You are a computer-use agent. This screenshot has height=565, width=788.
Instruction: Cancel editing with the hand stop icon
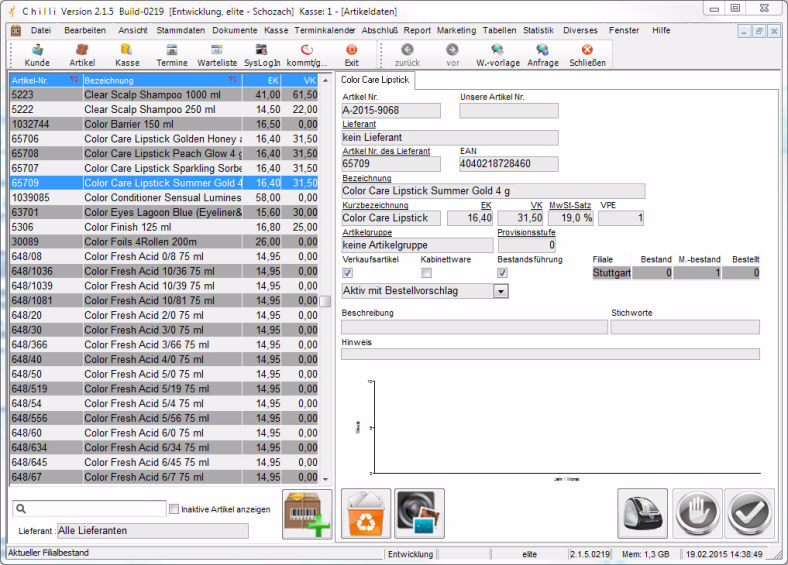pyautogui.click(x=697, y=514)
